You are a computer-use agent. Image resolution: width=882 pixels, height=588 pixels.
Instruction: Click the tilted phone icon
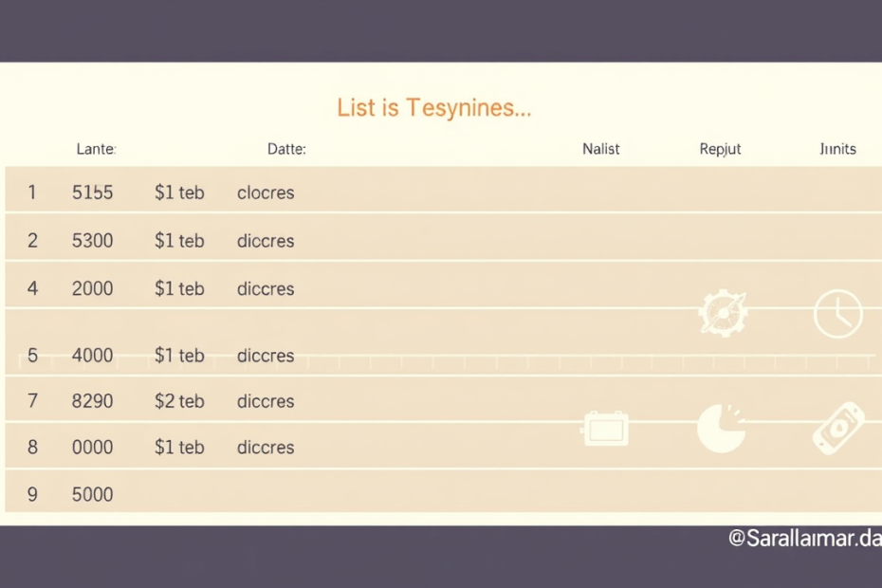coord(838,428)
